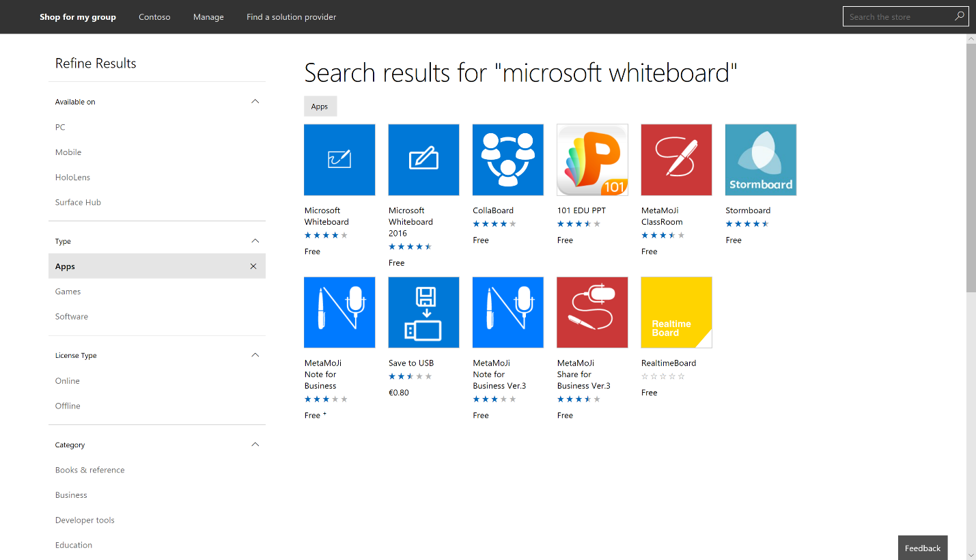Click inside the Search the store field
The width and height of the screenshot is (976, 560).
coord(899,16)
